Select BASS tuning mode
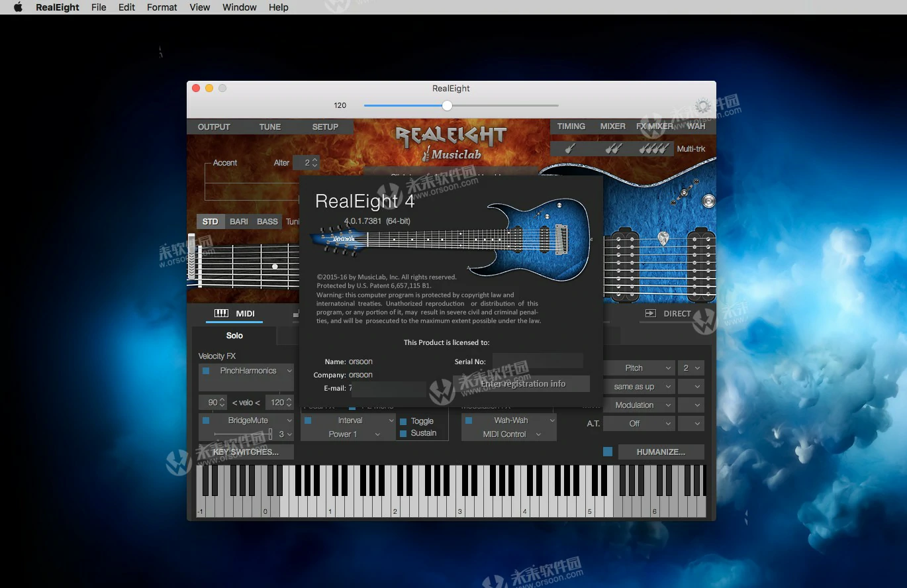907x588 pixels. [x=267, y=222]
